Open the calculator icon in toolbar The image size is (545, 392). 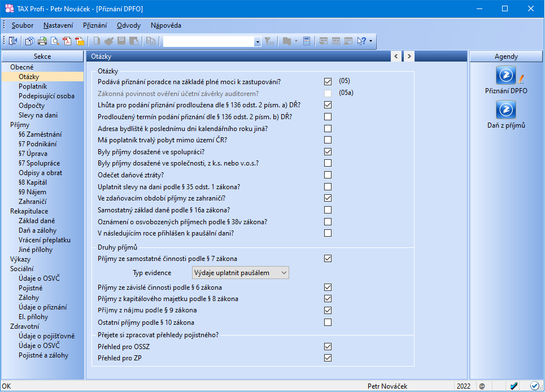pos(307,41)
